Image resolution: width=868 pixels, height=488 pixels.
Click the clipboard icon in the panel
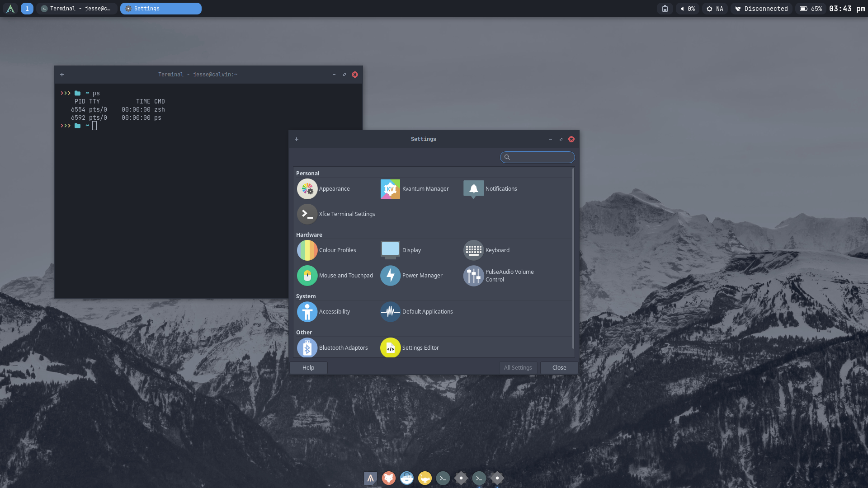tap(665, 9)
